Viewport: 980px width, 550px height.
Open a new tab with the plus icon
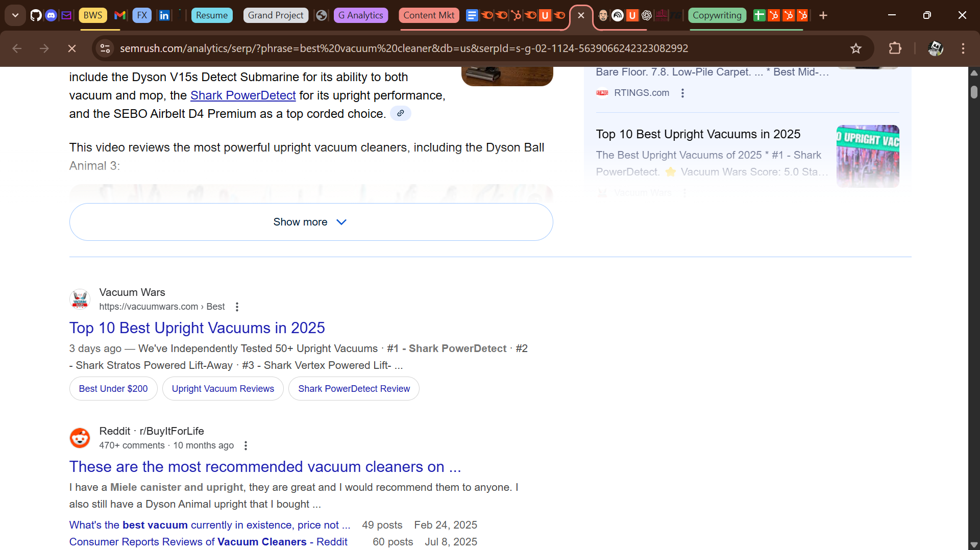[823, 15]
